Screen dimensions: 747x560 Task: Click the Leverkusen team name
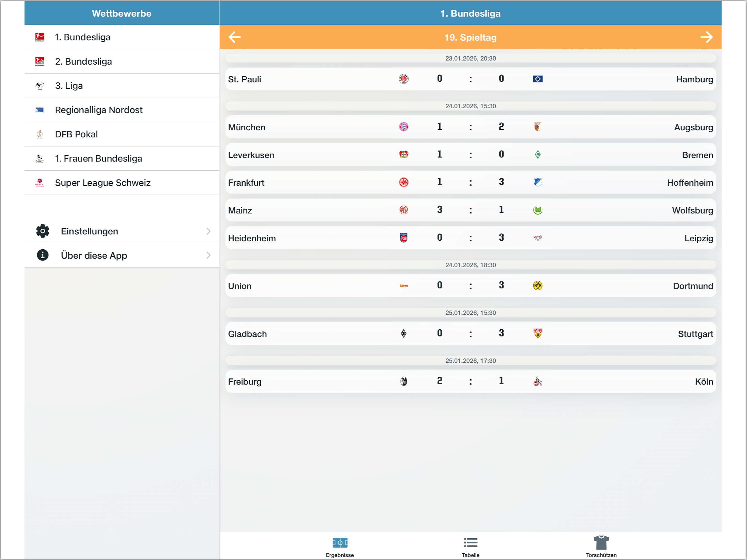(x=251, y=155)
